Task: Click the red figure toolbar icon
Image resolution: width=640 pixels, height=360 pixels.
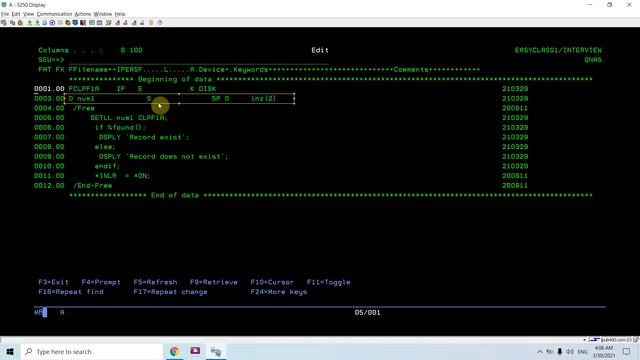Action: pos(118,22)
